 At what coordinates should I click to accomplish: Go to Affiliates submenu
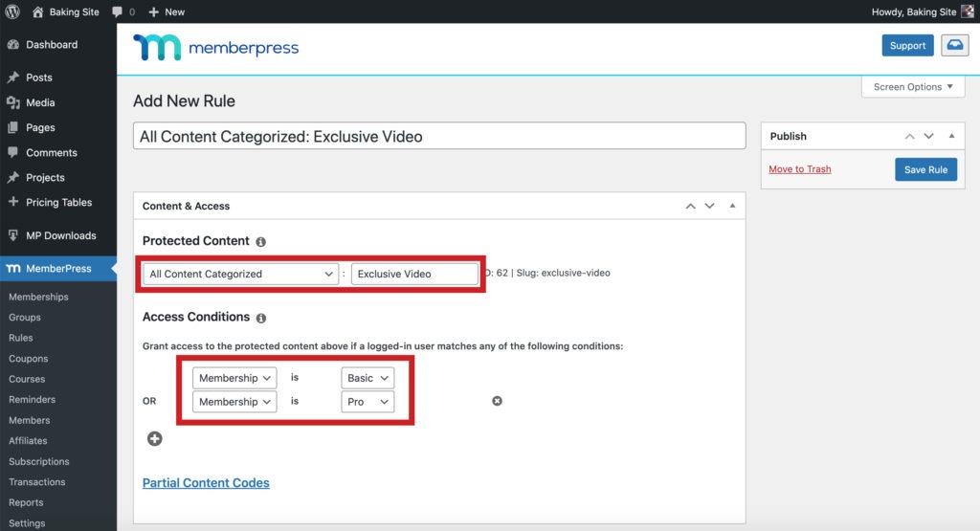pyautogui.click(x=28, y=441)
